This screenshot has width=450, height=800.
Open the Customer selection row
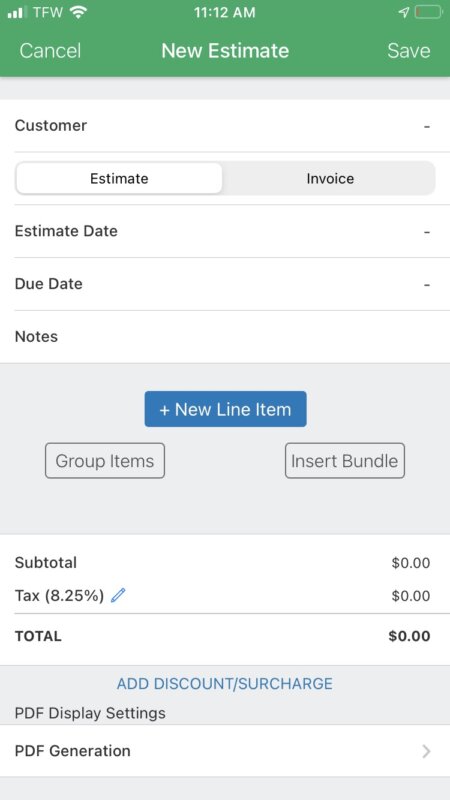pos(225,126)
